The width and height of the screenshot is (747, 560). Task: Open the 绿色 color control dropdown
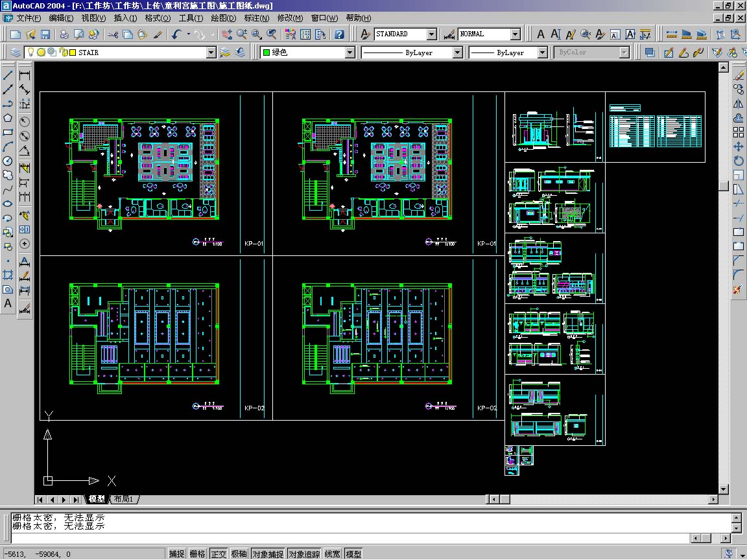click(x=350, y=52)
